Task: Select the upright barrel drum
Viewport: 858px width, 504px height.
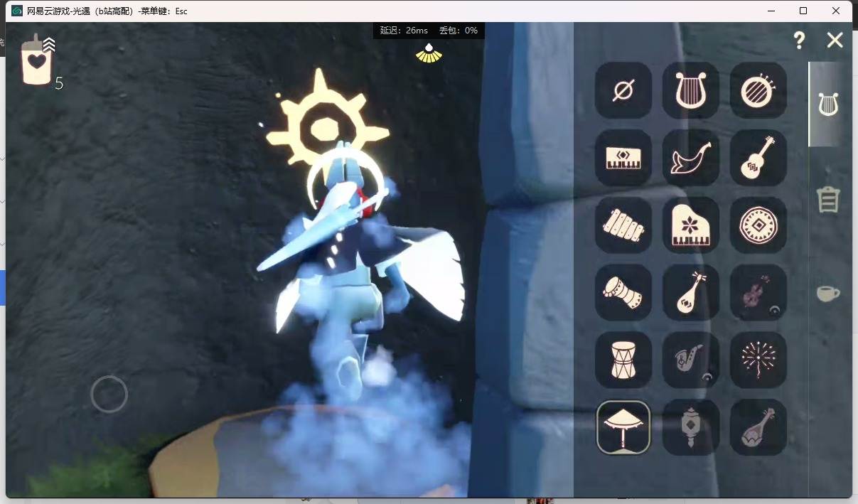Action: click(x=623, y=360)
